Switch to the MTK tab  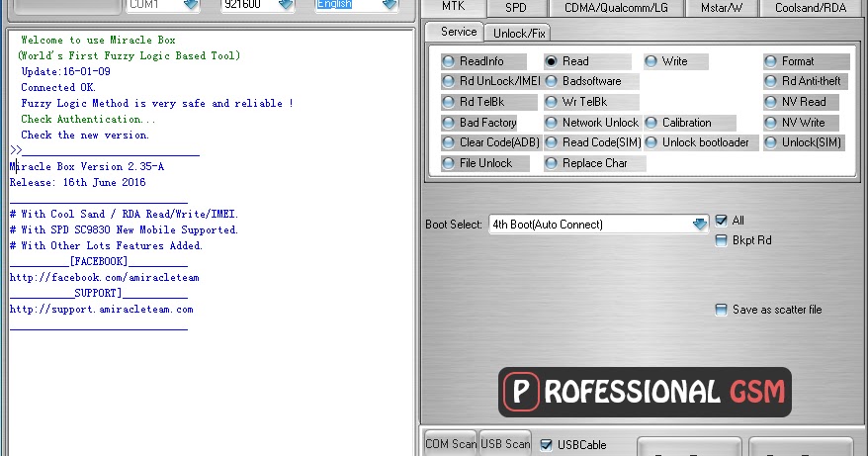click(x=454, y=7)
